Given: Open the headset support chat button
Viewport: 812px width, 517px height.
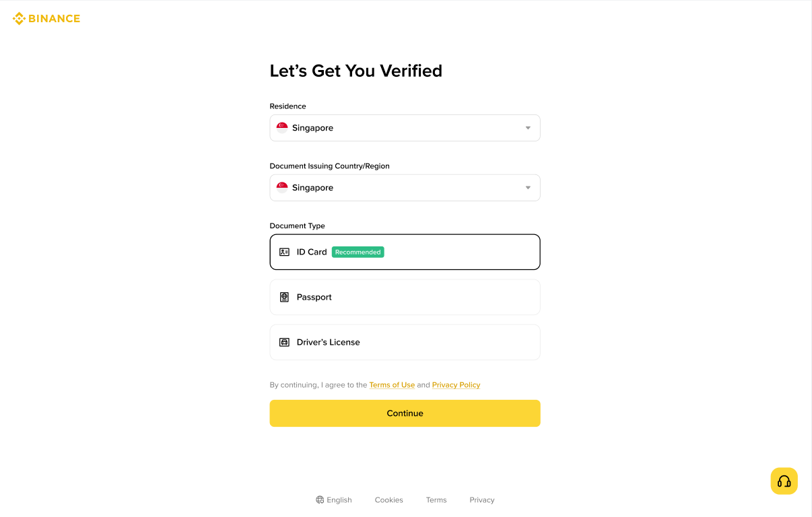Looking at the screenshot, I should (784, 481).
